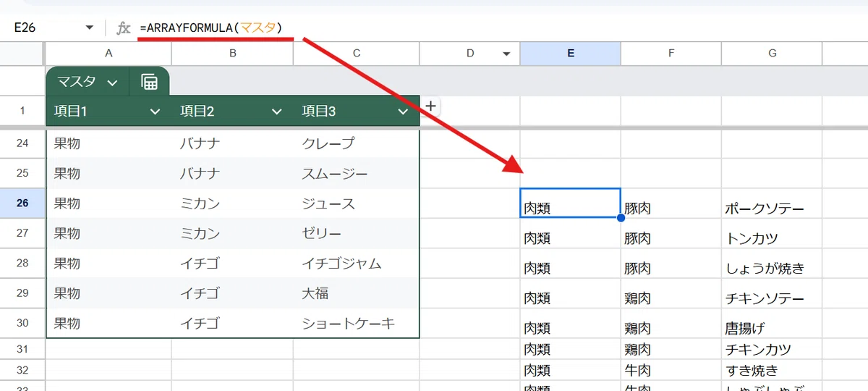Select row 28 header
The image size is (868, 391).
(x=22, y=264)
